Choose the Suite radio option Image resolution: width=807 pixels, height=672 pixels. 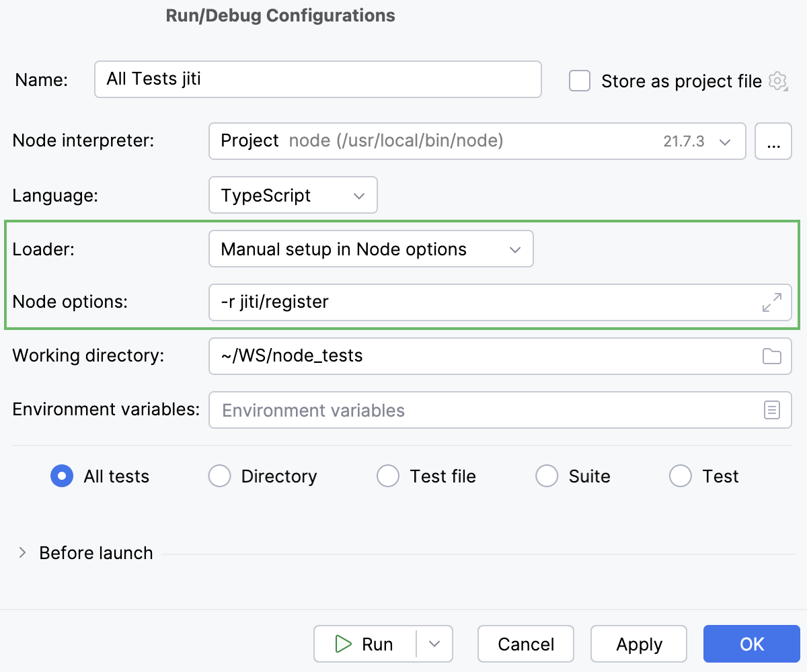pyautogui.click(x=547, y=476)
